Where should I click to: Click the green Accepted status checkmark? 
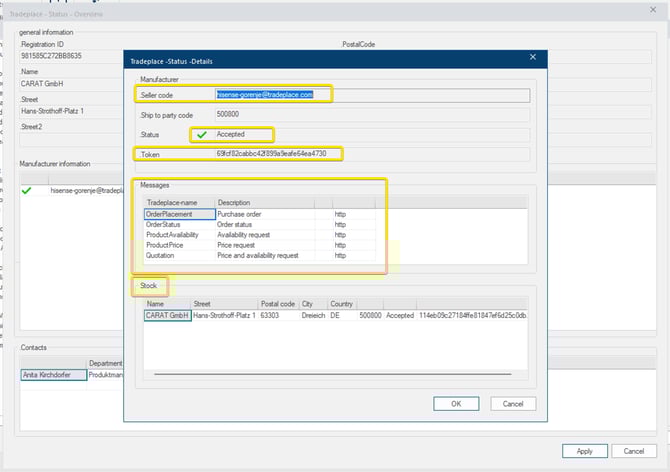click(x=201, y=134)
